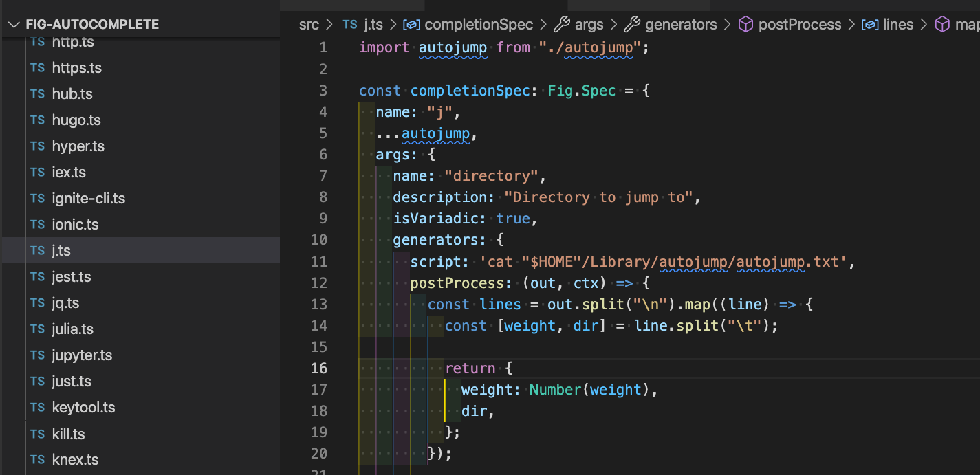This screenshot has width=980, height=475.
Task: Click the j.ts breadcrumb
Action: pyautogui.click(x=373, y=25)
